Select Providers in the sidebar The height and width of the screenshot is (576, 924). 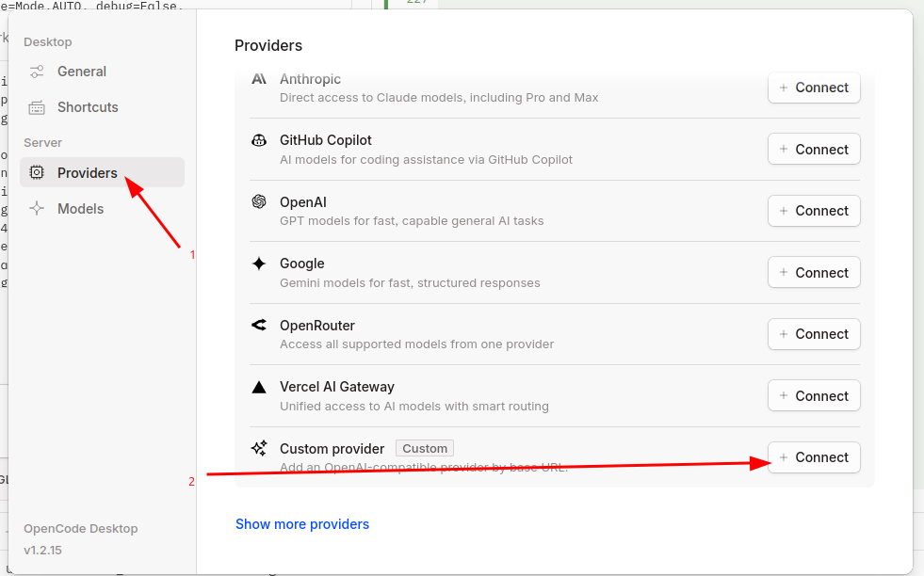pyautogui.click(x=87, y=173)
